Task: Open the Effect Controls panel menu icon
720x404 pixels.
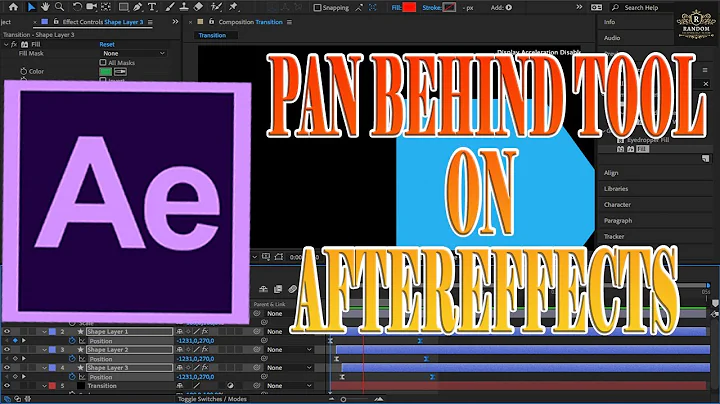Action: [x=150, y=22]
